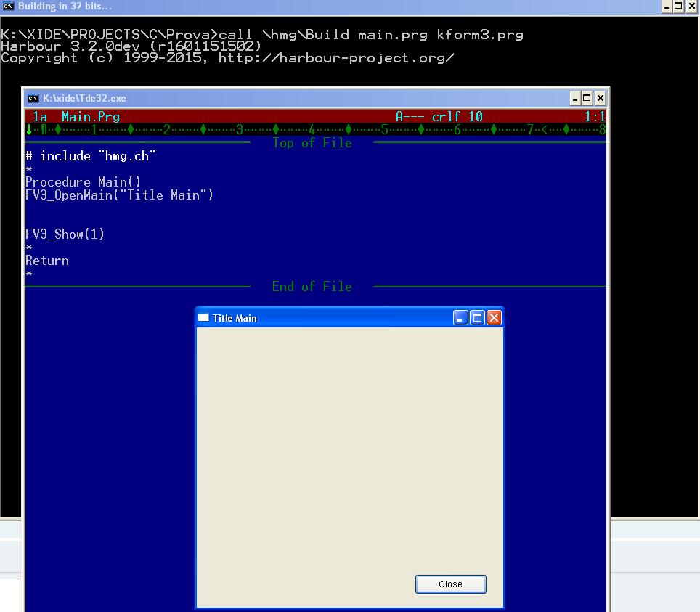Screen dimensions: 700x612
Task: Maximize the Tde32.exe editor window
Action: coord(587,98)
